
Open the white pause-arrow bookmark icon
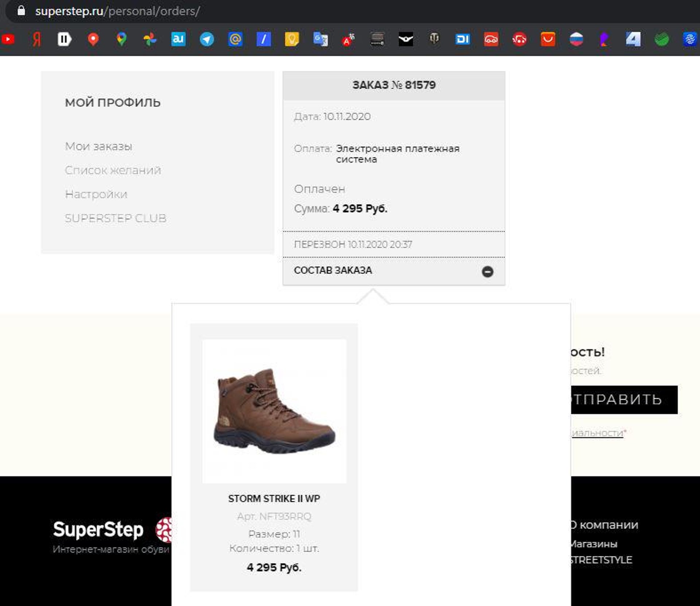pos(65,39)
